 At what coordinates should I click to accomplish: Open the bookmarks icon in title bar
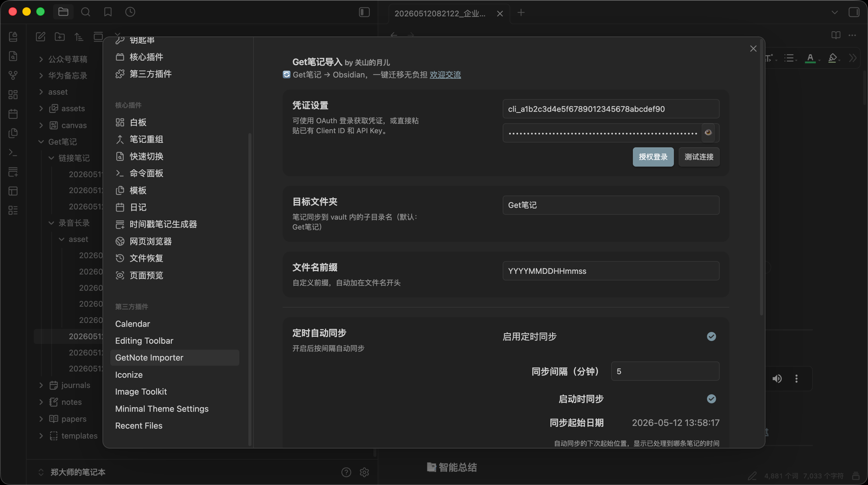point(108,12)
